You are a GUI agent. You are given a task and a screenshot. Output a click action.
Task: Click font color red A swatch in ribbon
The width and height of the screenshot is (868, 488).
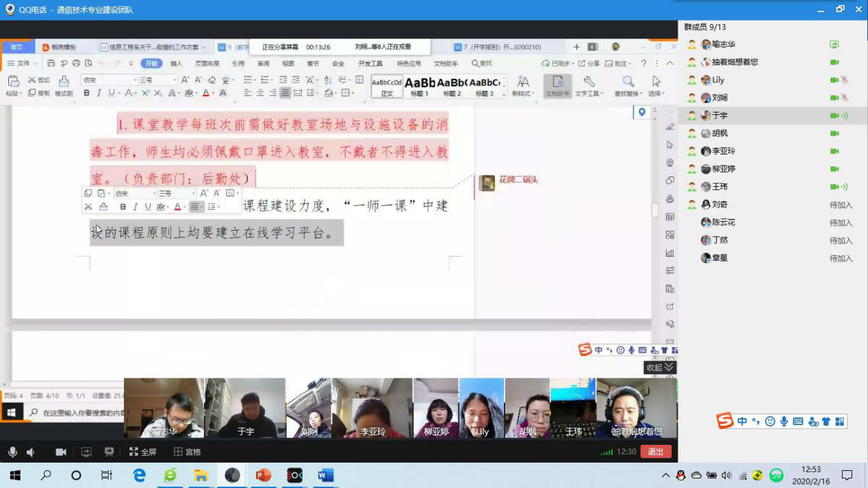click(205, 93)
